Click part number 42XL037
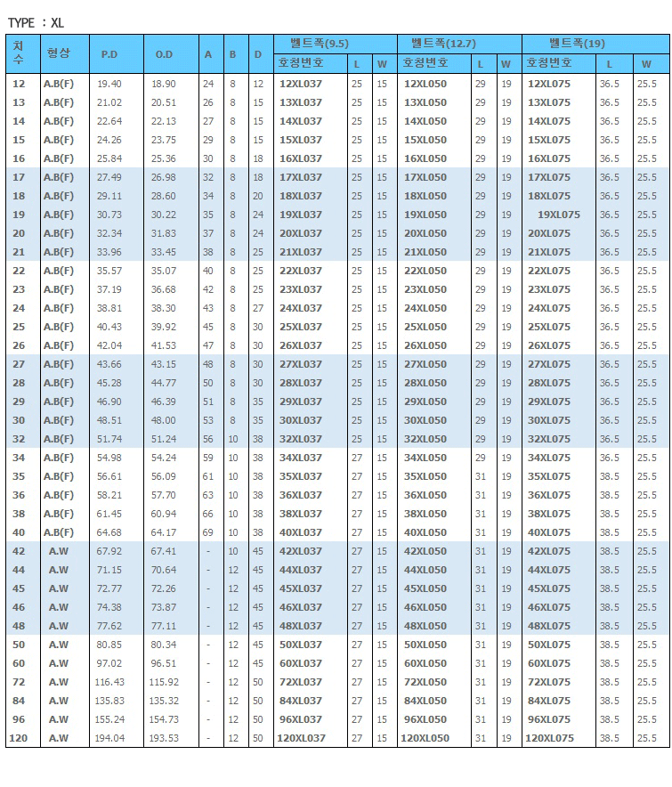This screenshot has width=672, height=787. pyautogui.click(x=301, y=551)
